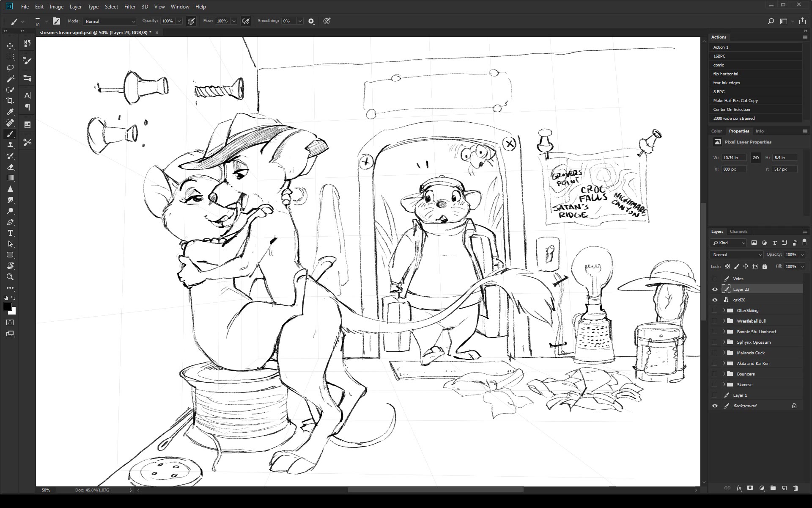
Task: Select the Crop tool
Action: click(10, 101)
